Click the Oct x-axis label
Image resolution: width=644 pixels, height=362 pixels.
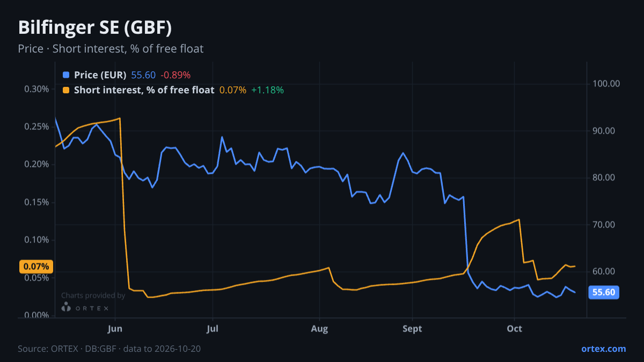coord(514,328)
